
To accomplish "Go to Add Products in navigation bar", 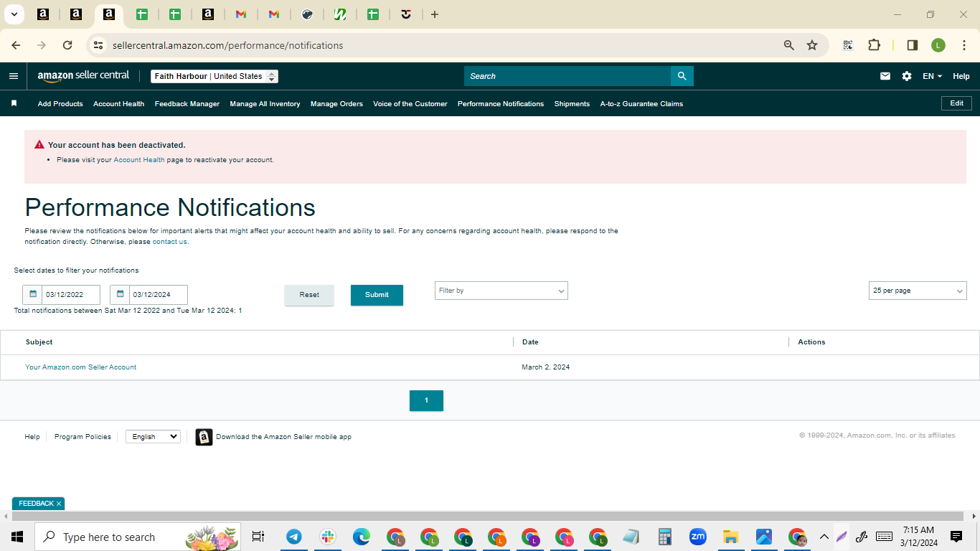I will 60,104.
